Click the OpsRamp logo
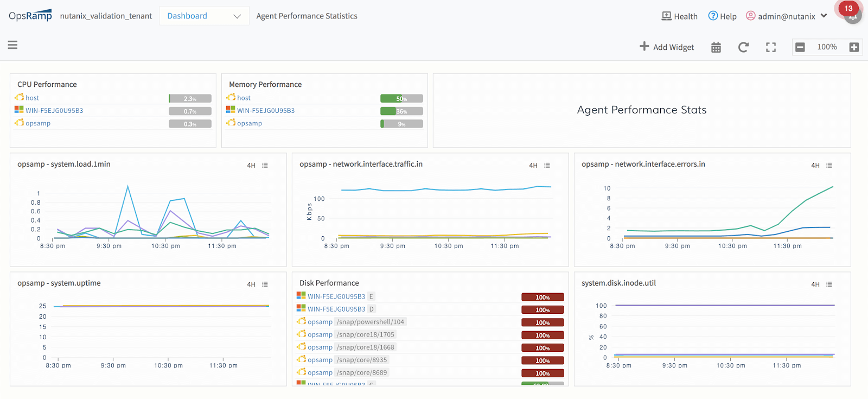The image size is (868, 399). pyautogui.click(x=30, y=16)
